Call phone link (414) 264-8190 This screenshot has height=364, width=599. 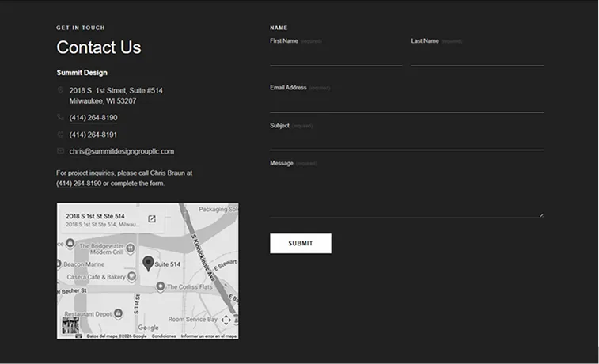(x=93, y=118)
